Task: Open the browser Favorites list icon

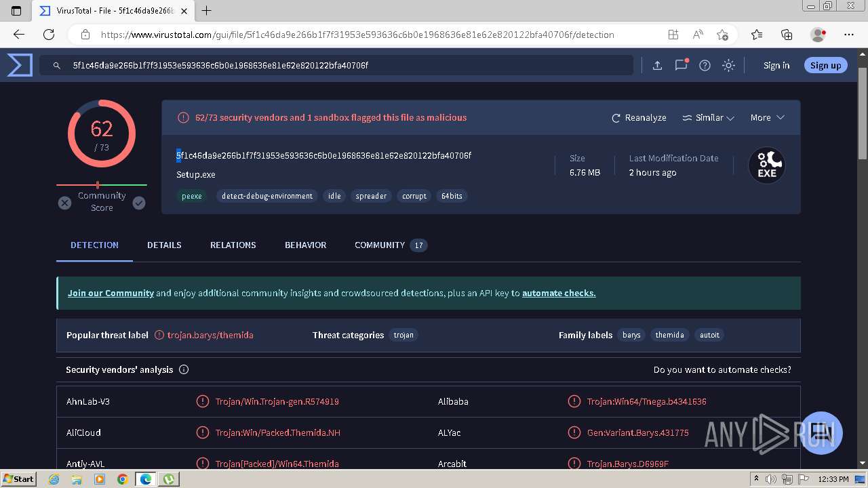Action: point(757,35)
